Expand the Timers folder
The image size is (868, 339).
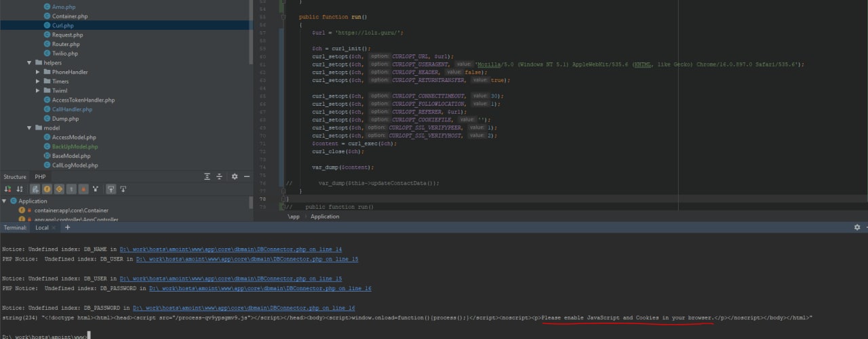tap(39, 81)
